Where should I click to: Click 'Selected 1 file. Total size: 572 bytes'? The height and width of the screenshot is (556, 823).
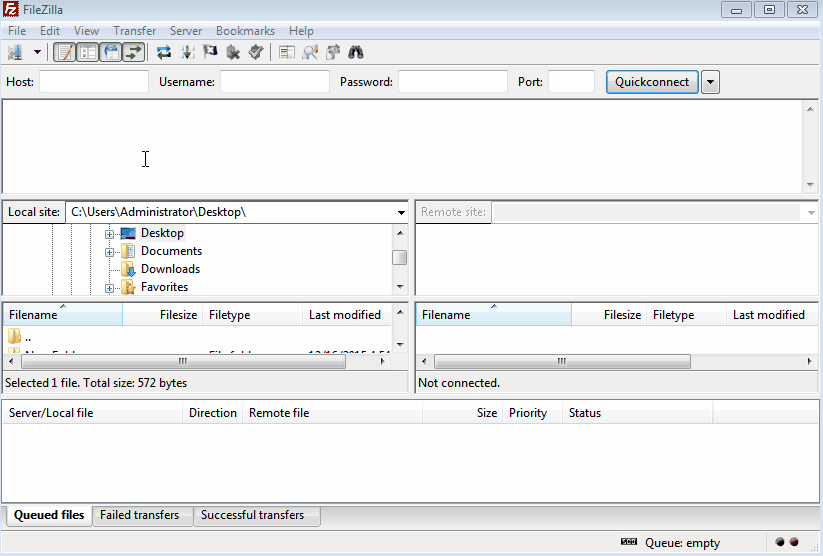coord(96,383)
